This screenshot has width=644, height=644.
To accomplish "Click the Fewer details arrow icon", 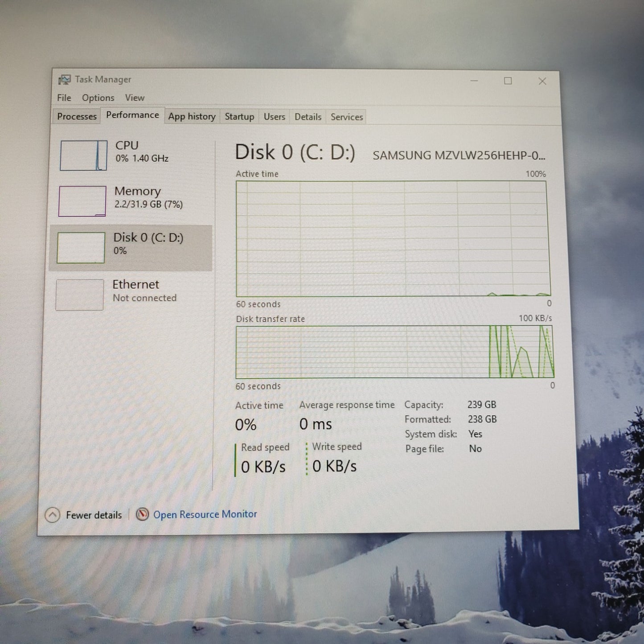I will coord(53,515).
